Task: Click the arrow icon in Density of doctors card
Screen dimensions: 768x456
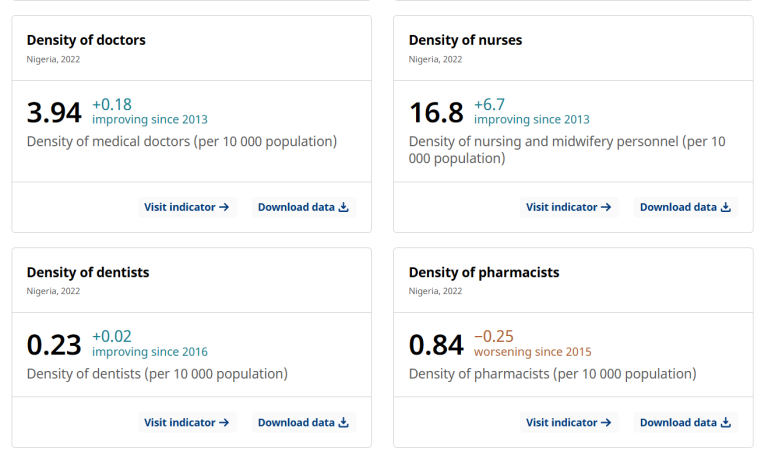Action: (225, 208)
